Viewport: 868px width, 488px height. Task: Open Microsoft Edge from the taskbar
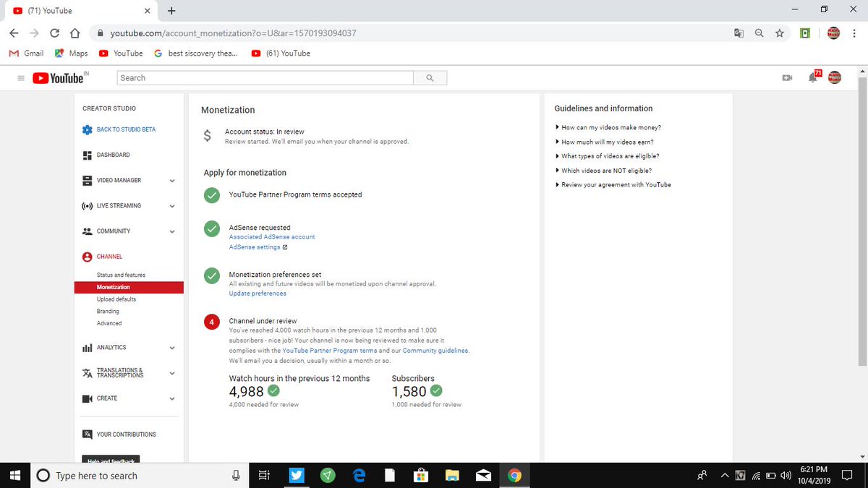(358, 475)
